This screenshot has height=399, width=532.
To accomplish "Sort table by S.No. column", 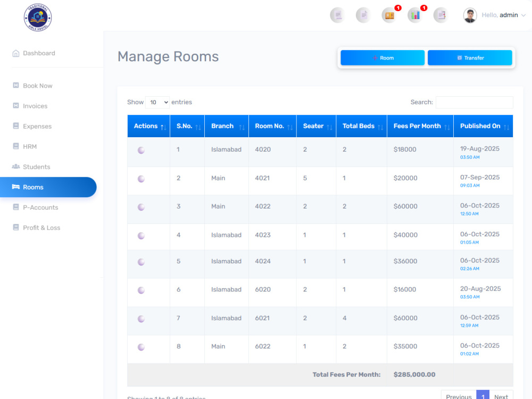I will click(187, 126).
